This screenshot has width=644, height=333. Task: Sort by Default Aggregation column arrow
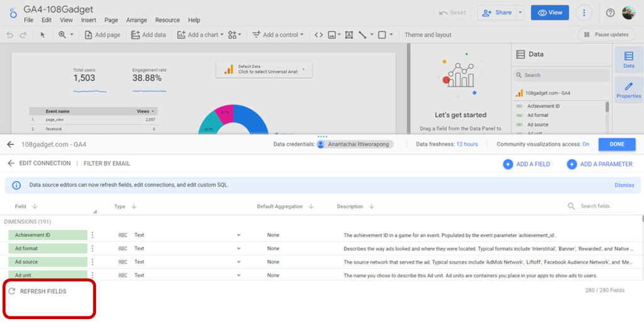click(x=311, y=206)
